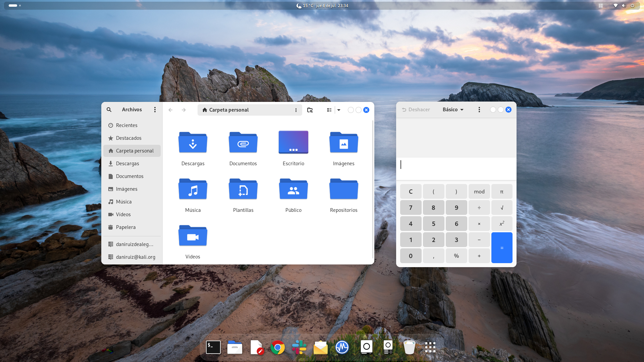This screenshot has height=362, width=644.
Task: Select Papelera in the sidebar
Action: 126,227
